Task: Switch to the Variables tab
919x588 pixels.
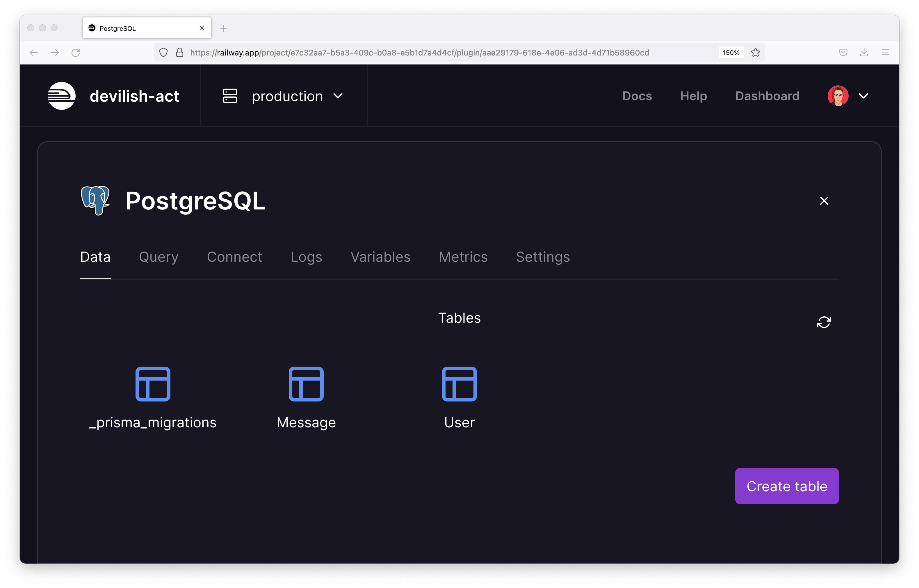Action: tap(380, 257)
